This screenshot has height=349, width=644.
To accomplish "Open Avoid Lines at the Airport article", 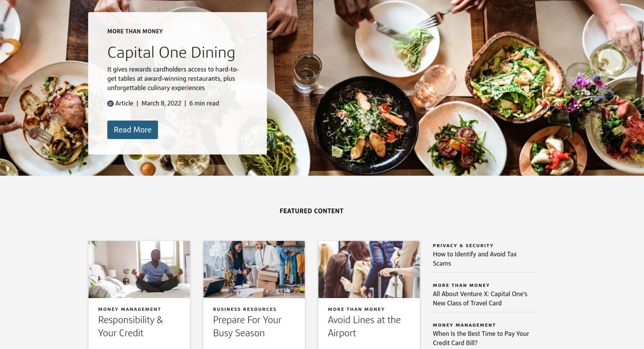I will pos(364,326).
